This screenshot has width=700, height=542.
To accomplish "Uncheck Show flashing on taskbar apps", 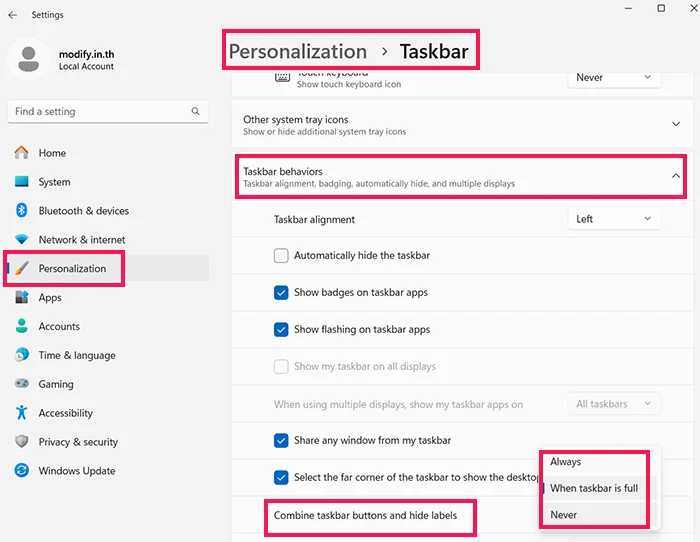I will pyautogui.click(x=281, y=329).
